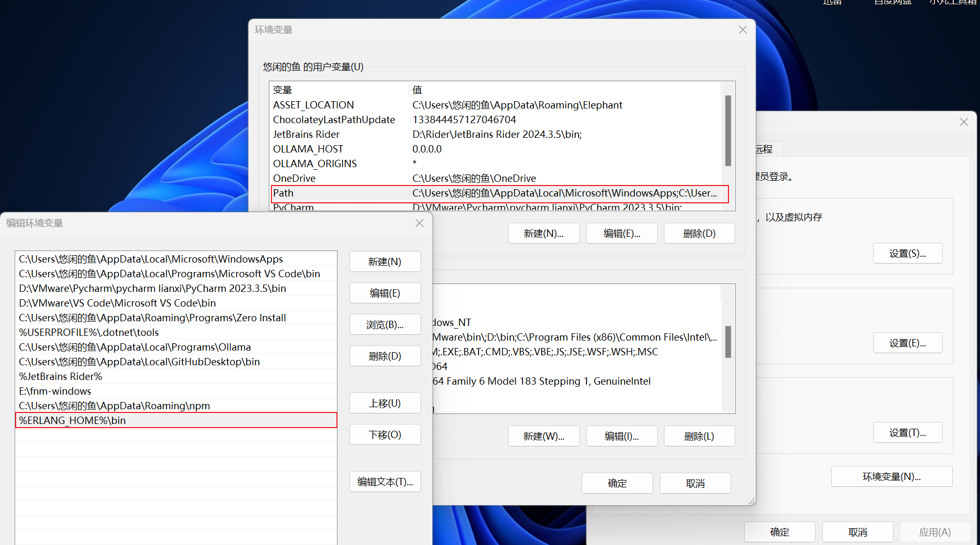Select the PyCharm 2023.3.5\bin path entry
The width and height of the screenshot is (980, 545).
click(x=176, y=288)
